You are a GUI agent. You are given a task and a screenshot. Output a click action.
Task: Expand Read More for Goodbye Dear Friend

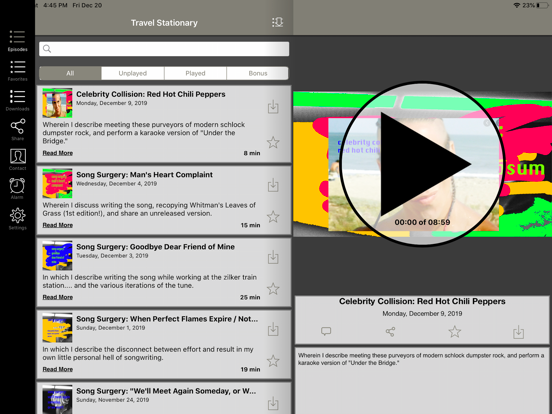click(x=58, y=297)
